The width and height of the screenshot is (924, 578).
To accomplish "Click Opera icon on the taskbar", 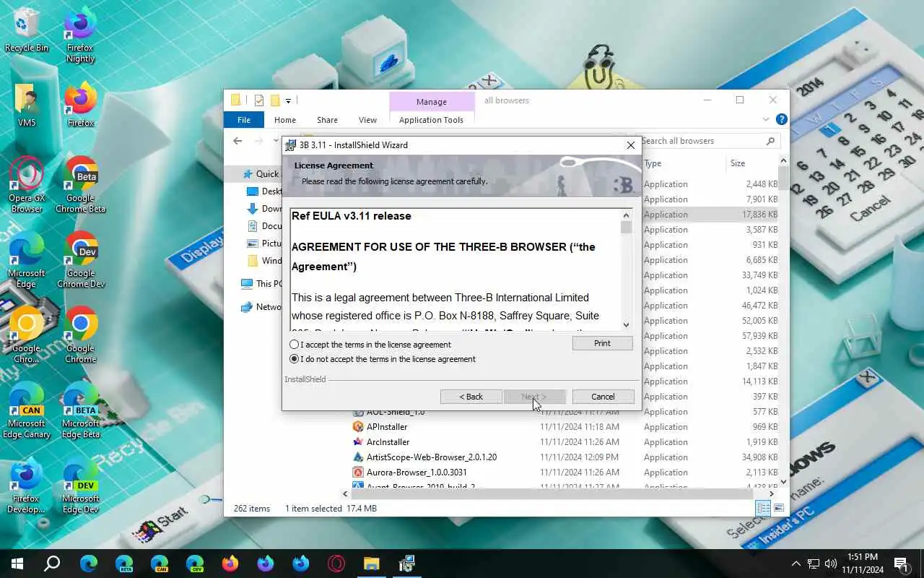I will 336,564.
